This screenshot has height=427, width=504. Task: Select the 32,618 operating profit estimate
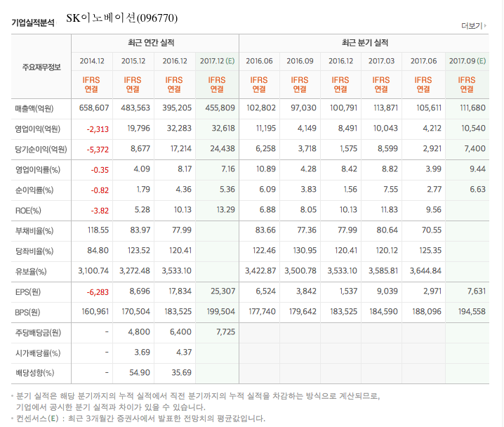pyautogui.click(x=223, y=129)
